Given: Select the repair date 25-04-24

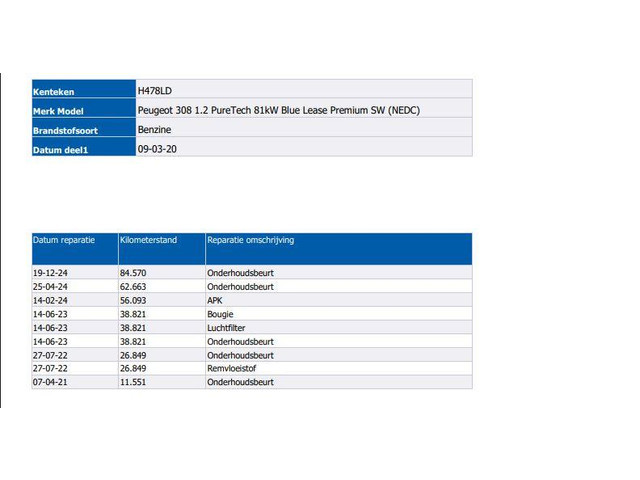Looking at the screenshot, I should pyautogui.click(x=51, y=286).
